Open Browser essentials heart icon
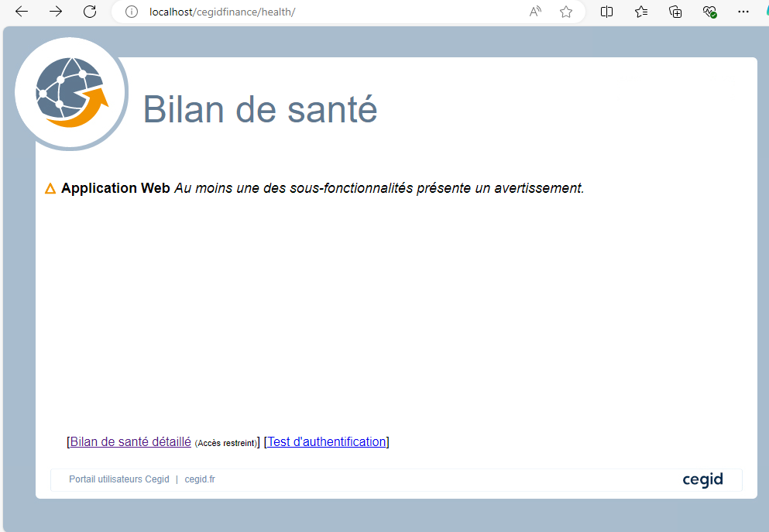This screenshot has height=532, width=769. click(709, 12)
